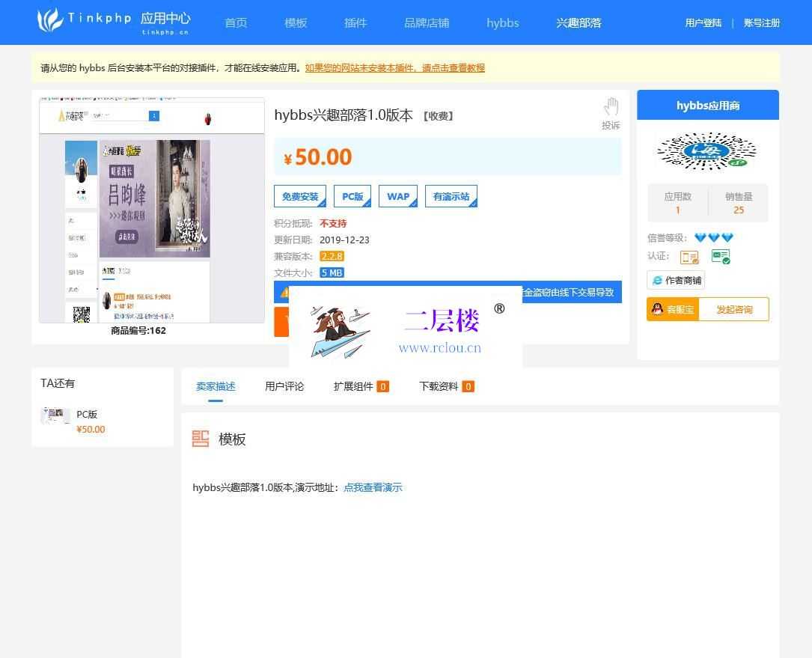Click the green ID card verification icon
Screen dimensions: 812x658
pyautogui.click(x=721, y=257)
